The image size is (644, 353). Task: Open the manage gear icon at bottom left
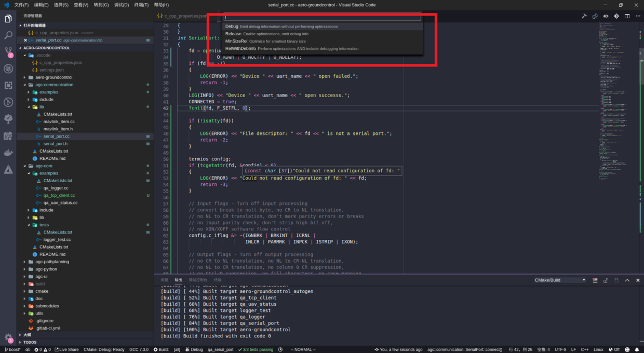(8, 337)
